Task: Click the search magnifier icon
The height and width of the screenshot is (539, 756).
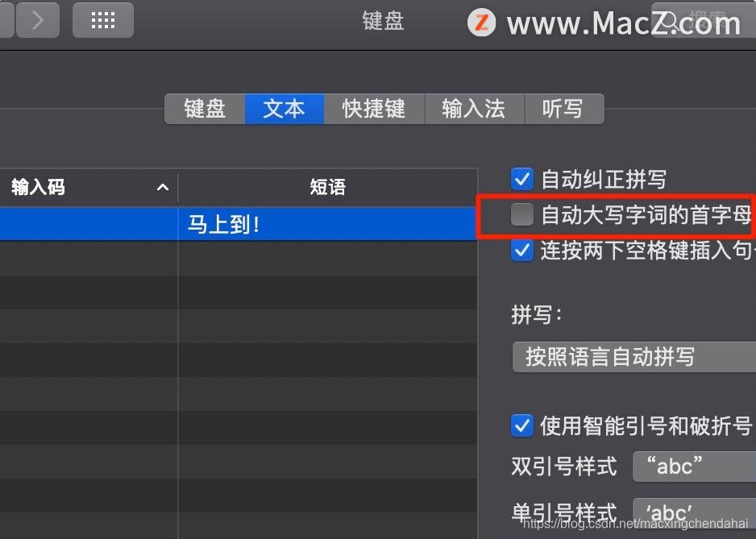Action: point(669,22)
